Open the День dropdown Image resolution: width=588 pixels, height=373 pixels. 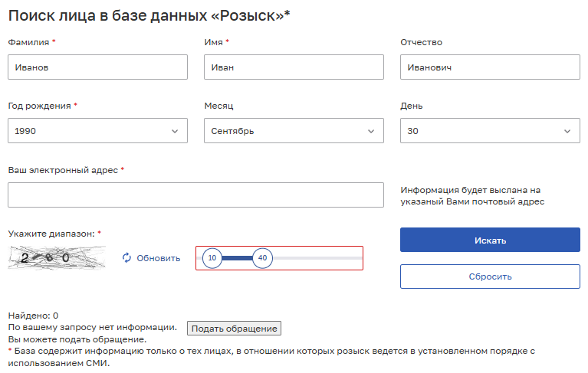coord(490,131)
